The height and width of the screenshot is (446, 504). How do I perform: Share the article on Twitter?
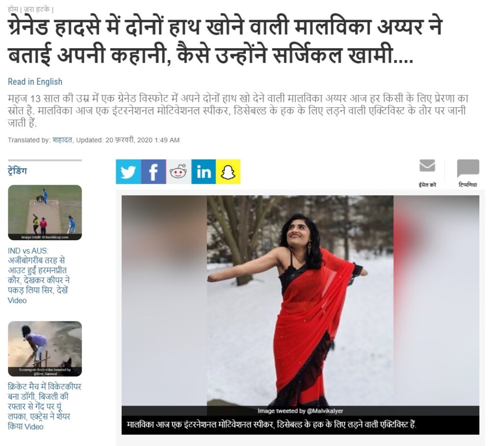(128, 172)
